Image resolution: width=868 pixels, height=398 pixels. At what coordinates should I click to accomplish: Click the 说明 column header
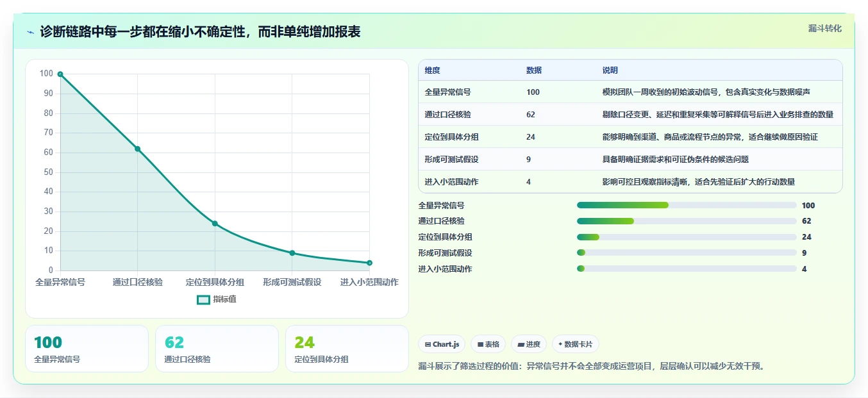click(610, 70)
